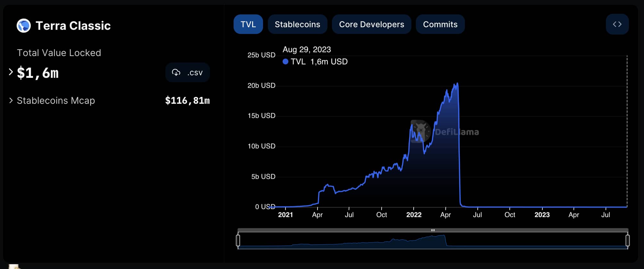Expand the Total Value Locked breakdown chevron
Viewport: 644px width, 269px height.
[x=11, y=72]
